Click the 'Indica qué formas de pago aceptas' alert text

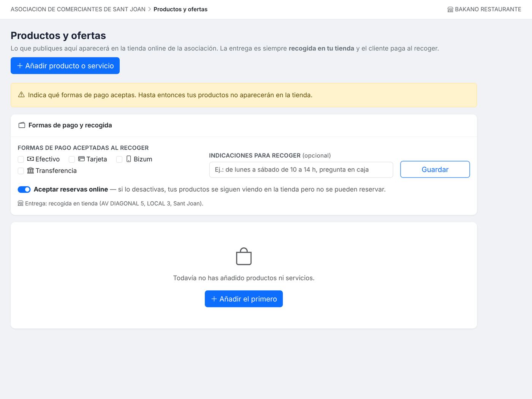point(170,95)
